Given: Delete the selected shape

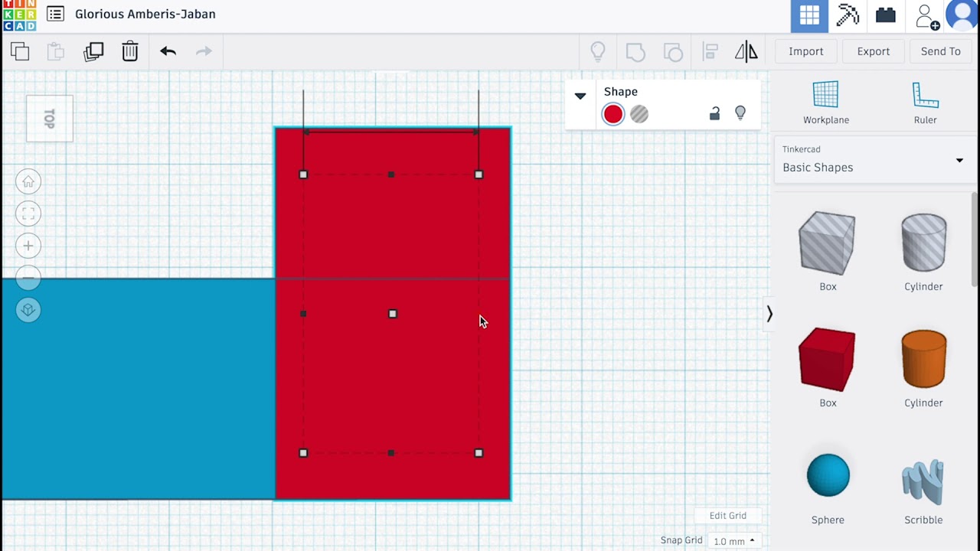Looking at the screenshot, I should [130, 51].
